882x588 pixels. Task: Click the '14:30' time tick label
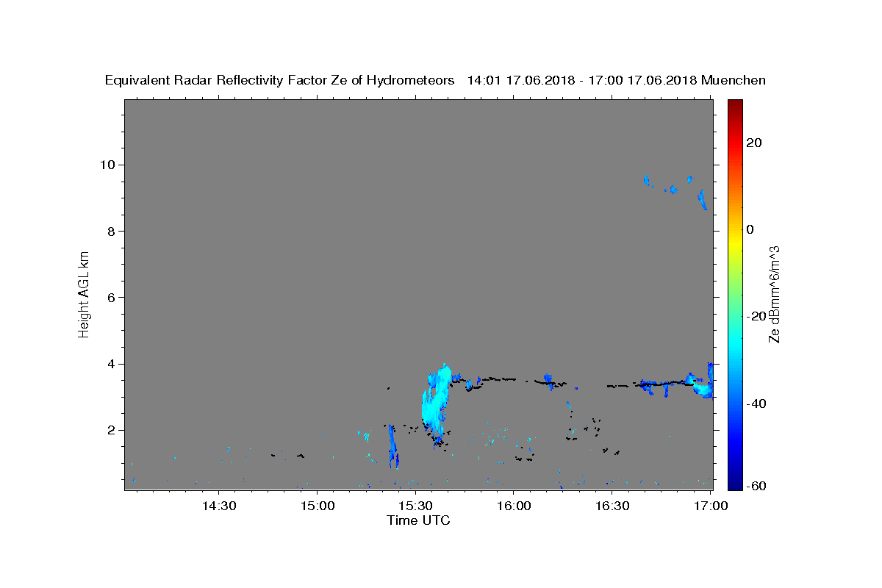(x=219, y=506)
